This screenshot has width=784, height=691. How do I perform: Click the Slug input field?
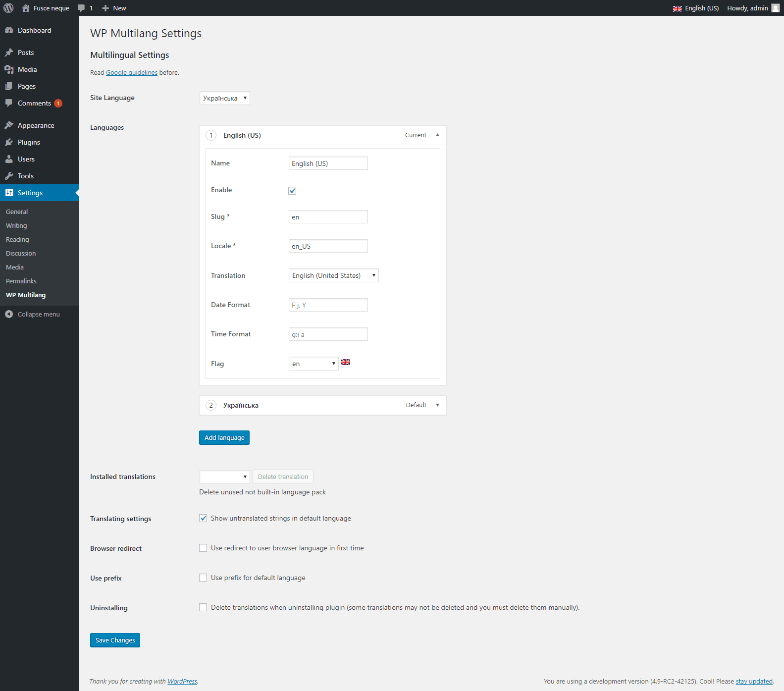pos(328,217)
